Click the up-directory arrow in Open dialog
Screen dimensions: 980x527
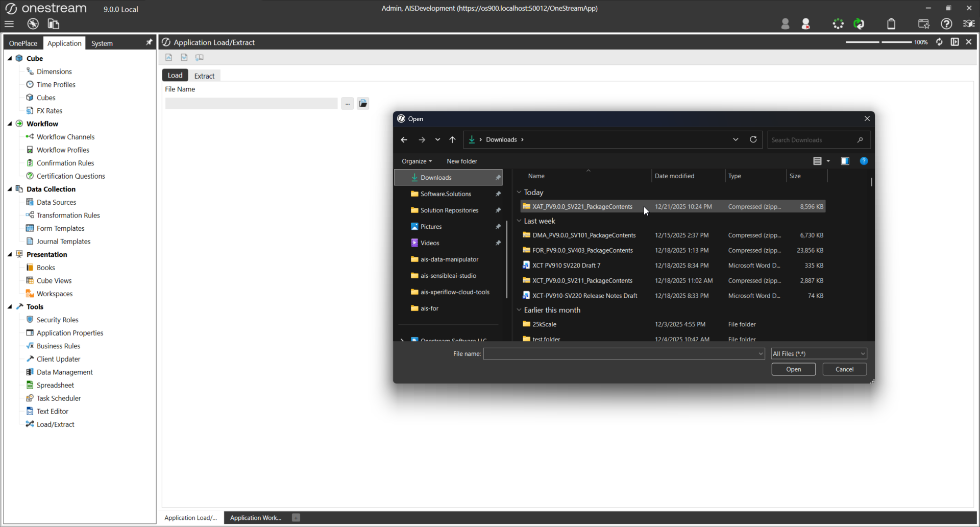click(452, 139)
